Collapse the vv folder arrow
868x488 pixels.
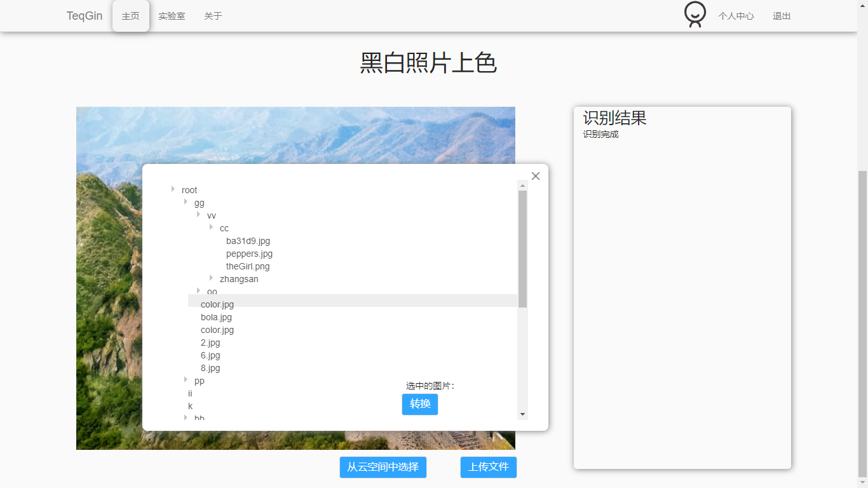tap(198, 214)
